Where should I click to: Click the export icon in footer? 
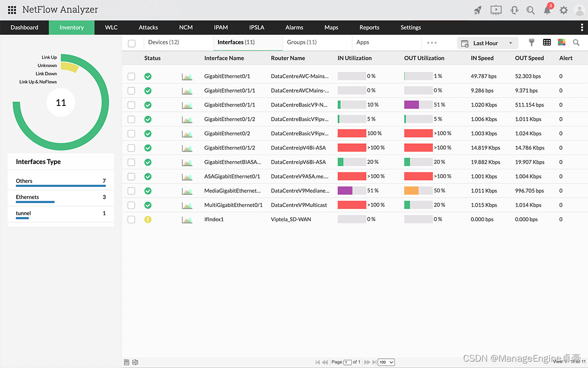135,362
